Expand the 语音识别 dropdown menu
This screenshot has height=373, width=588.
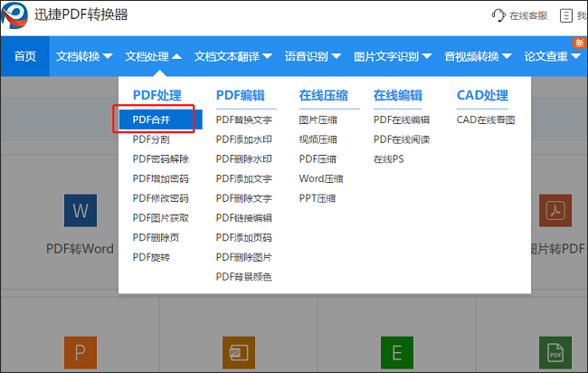click(x=313, y=56)
